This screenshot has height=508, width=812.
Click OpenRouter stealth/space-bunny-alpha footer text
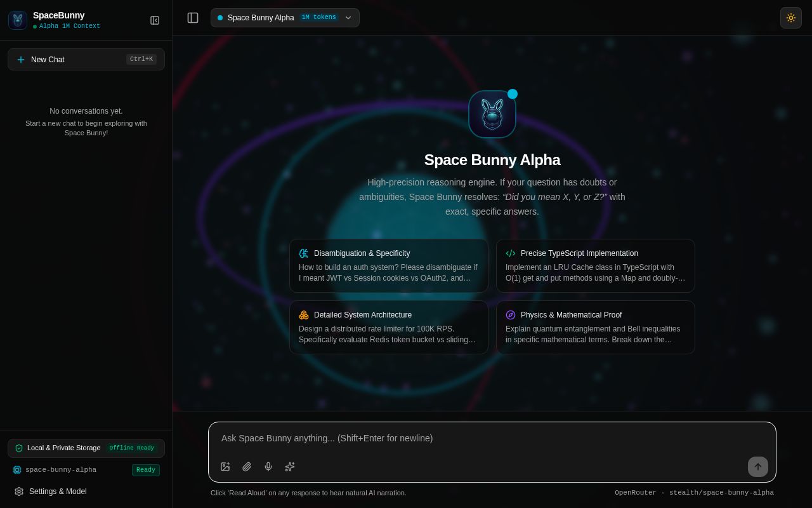(x=694, y=493)
